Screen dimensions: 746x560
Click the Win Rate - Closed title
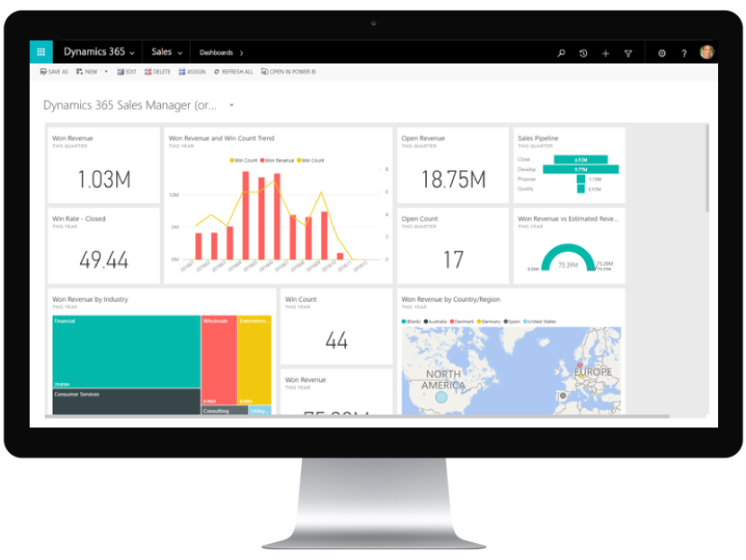[x=78, y=218]
